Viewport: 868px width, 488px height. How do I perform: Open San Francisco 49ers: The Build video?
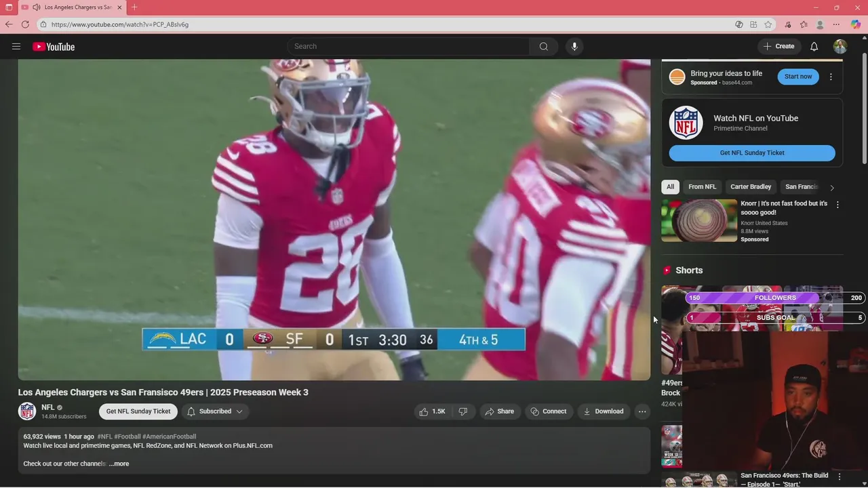click(784, 480)
